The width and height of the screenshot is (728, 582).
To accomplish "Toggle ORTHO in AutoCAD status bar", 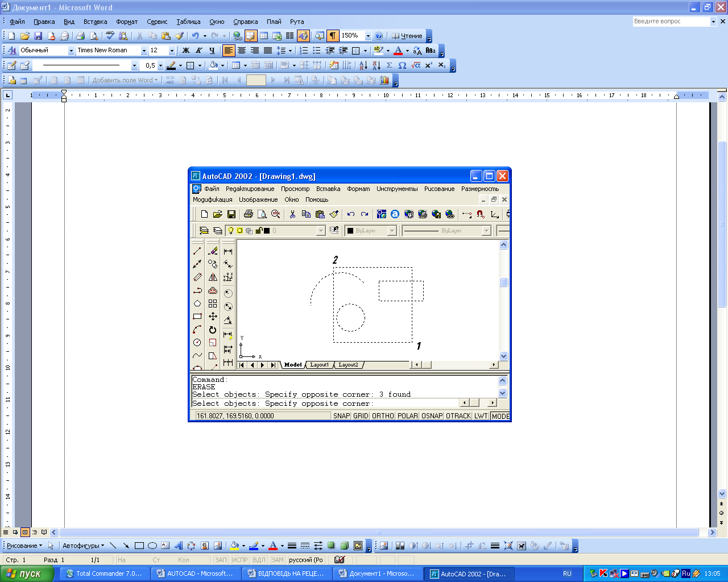I will pyautogui.click(x=383, y=416).
